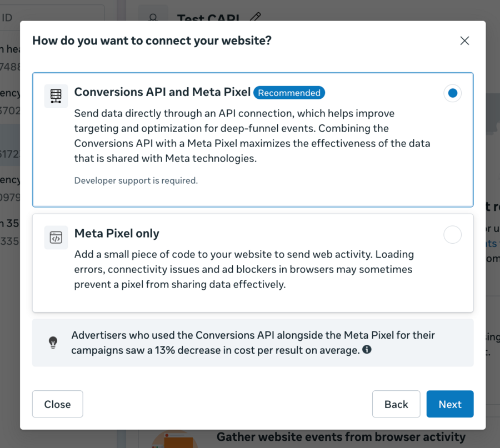
Task: Click the pencil edit icon beside Test CAPI
Action: [x=255, y=17]
